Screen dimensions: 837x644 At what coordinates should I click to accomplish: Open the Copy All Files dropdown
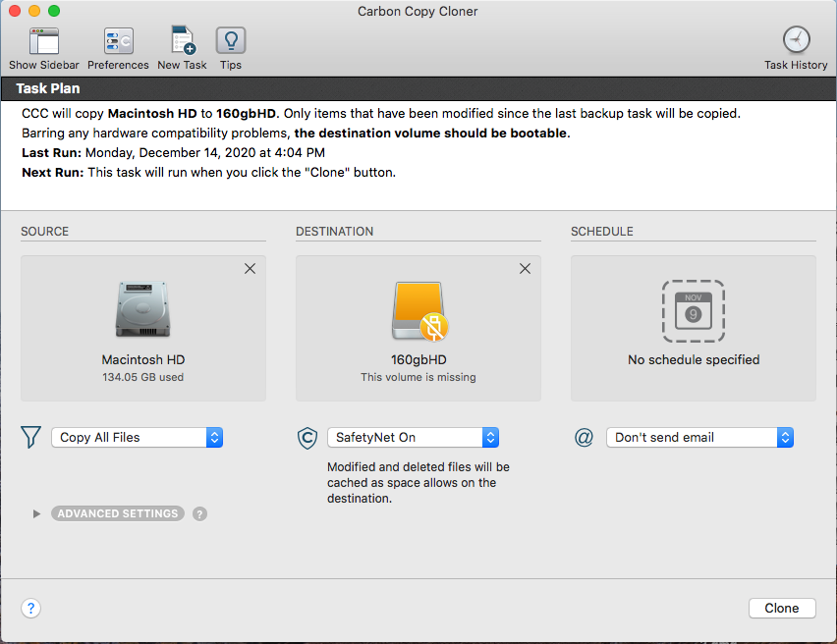[138, 438]
